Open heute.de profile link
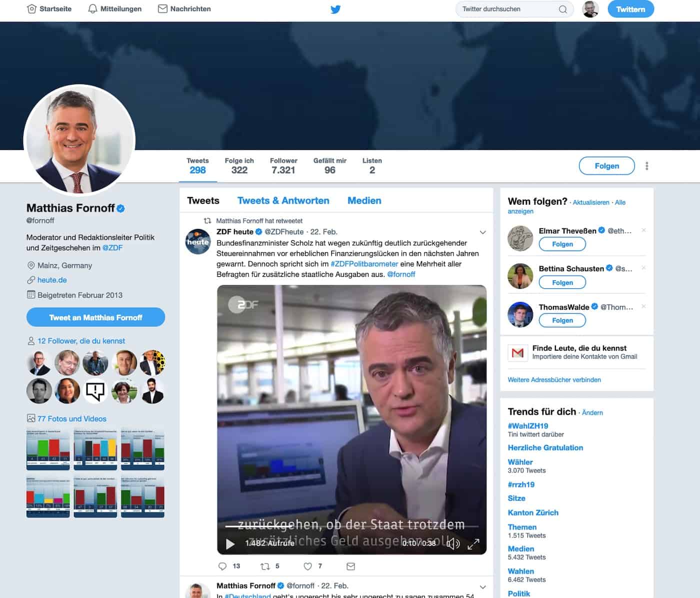The height and width of the screenshot is (598, 700). pyautogui.click(x=52, y=280)
